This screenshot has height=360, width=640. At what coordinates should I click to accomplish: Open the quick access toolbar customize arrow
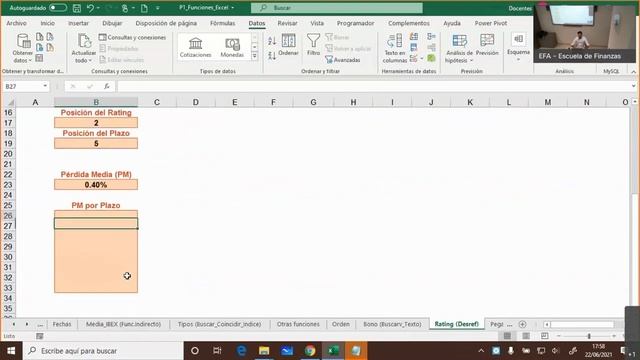click(x=158, y=8)
